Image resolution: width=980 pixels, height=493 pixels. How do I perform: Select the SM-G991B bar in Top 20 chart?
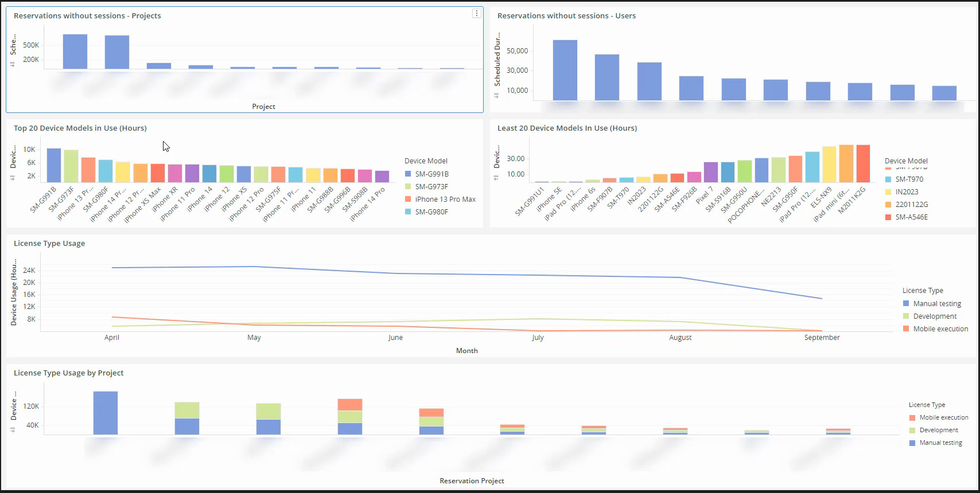[x=54, y=165]
